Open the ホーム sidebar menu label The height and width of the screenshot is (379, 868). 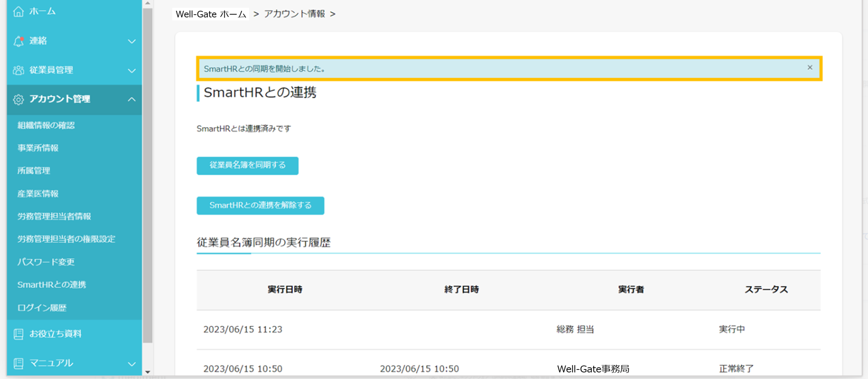[43, 11]
